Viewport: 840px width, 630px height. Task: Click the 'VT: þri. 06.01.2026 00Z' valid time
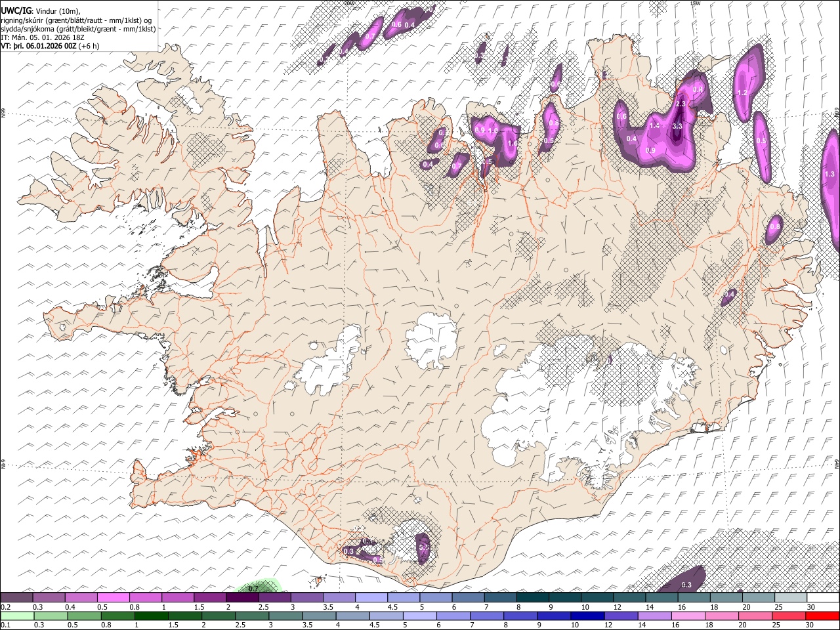pos(39,46)
